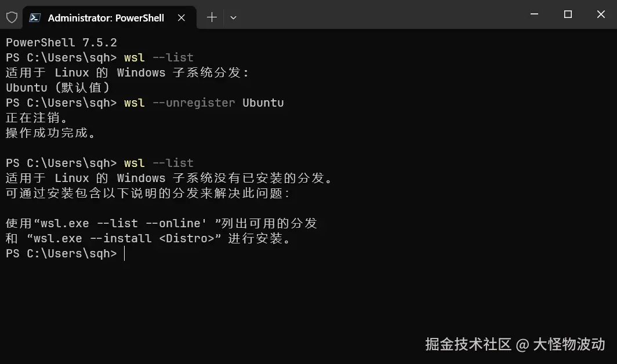Expand the new tab profile dropdown
The height and width of the screenshot is (364, 617).
(233, 17)
